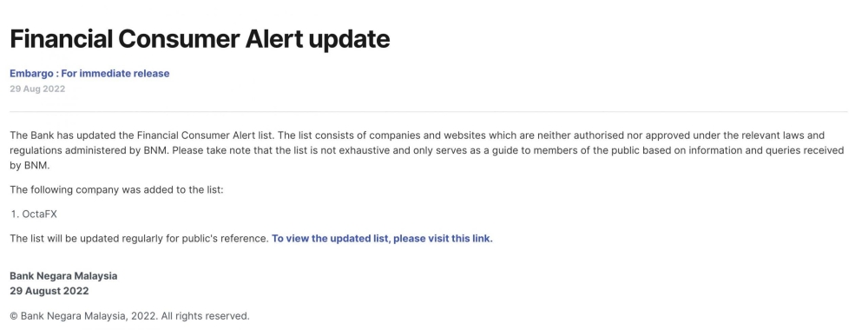The height and width of the screenshot is (330, 868).
Task: Click the grey "29 Aug 2022" publish date
Action: coord(37,89)
